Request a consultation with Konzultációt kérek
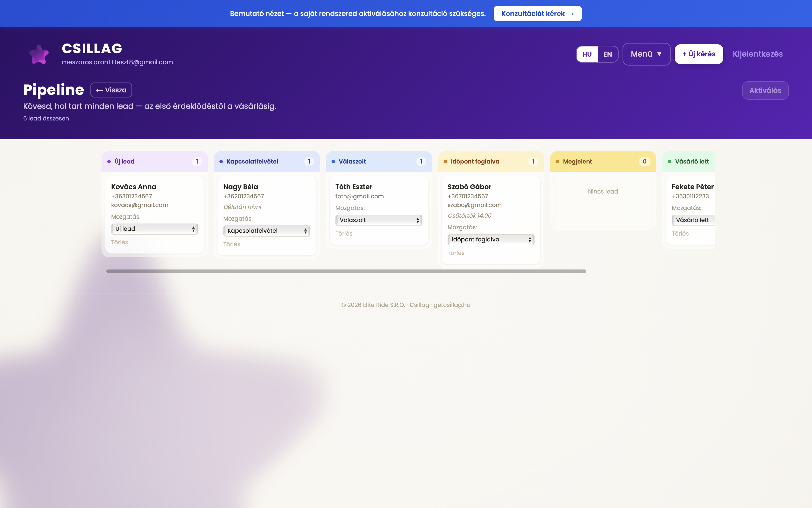The height and width of the screenshot is (508, 812). click(537, 14)
